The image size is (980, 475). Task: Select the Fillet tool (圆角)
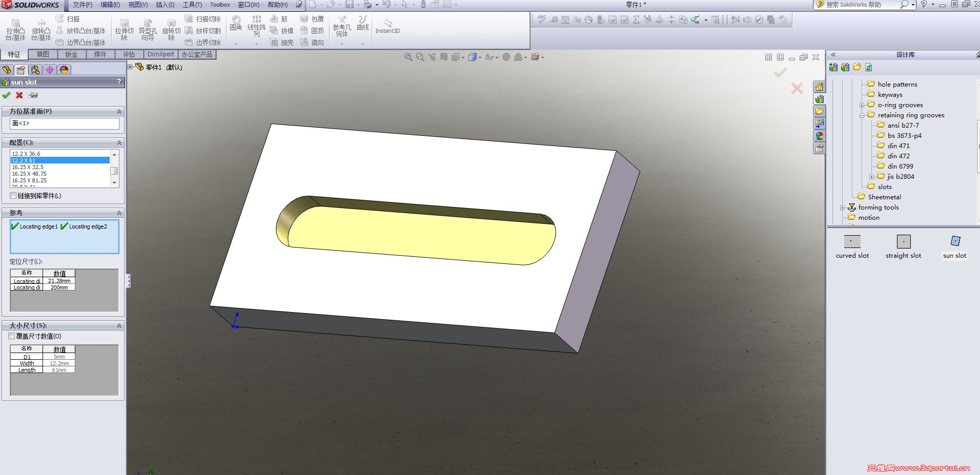(x=236, y=24)
